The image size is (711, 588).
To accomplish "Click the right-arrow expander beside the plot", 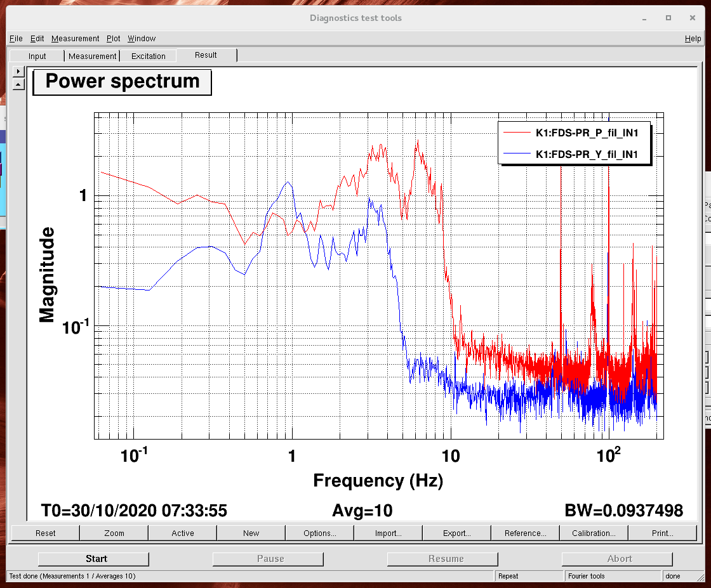I will click(18, 72).
